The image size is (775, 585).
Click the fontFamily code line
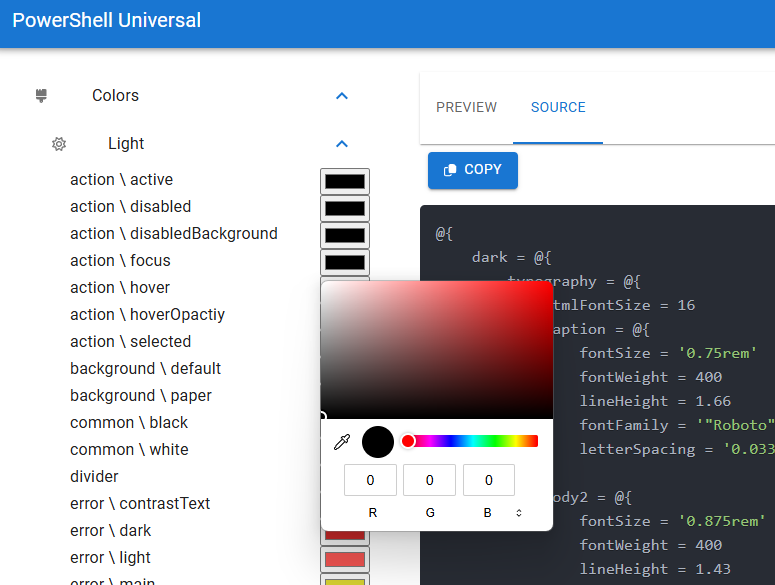coord(677,425)
